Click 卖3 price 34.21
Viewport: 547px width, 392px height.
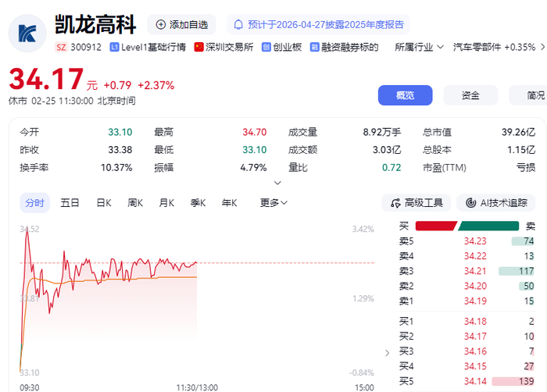(475, 271)
